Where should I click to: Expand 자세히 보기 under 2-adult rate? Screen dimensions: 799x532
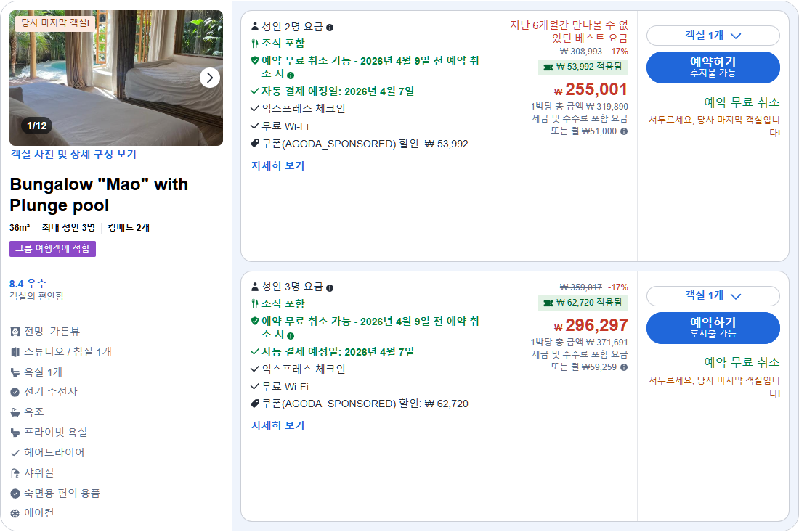click(277, 165)
